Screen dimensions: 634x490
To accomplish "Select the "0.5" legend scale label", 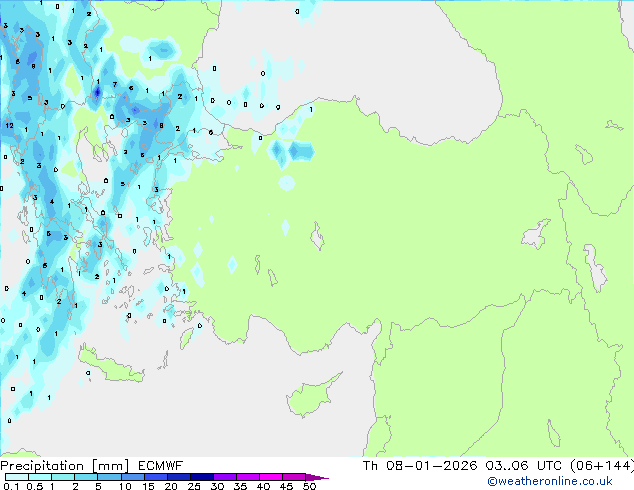I will (x=35, y=486).
